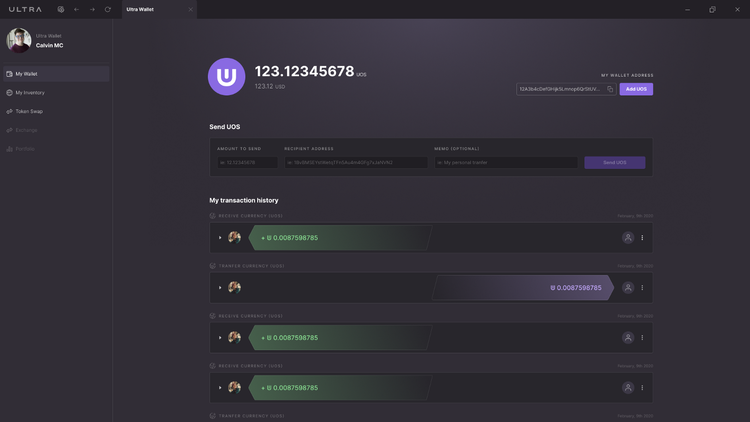Open the three-dot menu on the fourth transaction

point(642,388)
